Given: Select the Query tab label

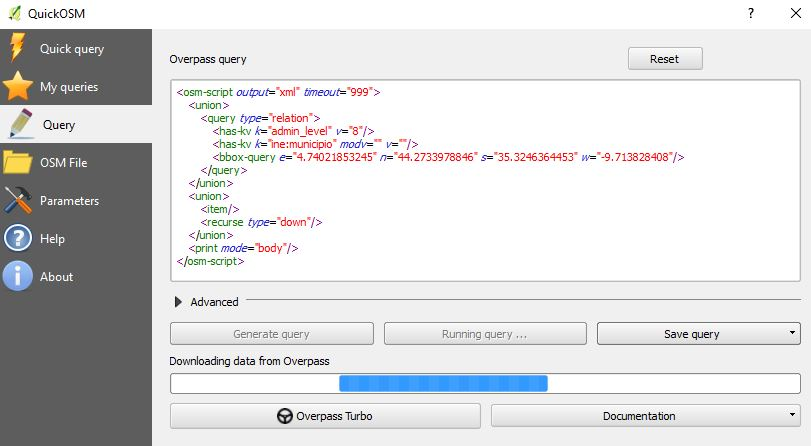Looking at the screenshot, I should click(59, 125).
